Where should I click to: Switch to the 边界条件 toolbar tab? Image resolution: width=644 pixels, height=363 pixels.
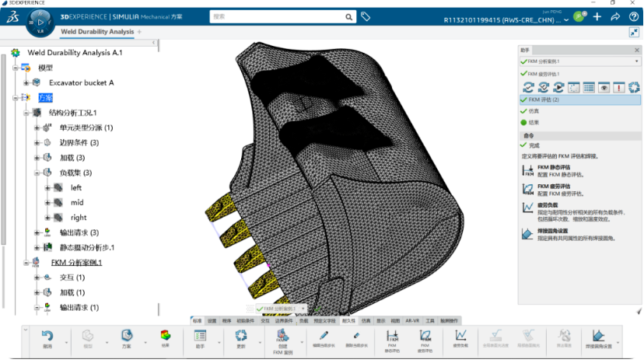[284, 320]
